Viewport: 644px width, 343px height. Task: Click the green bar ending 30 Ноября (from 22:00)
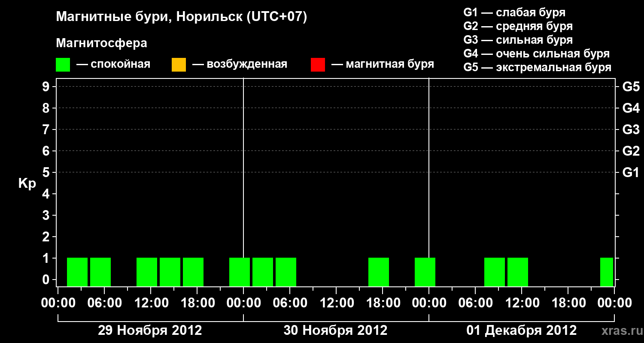click(425, 272)
